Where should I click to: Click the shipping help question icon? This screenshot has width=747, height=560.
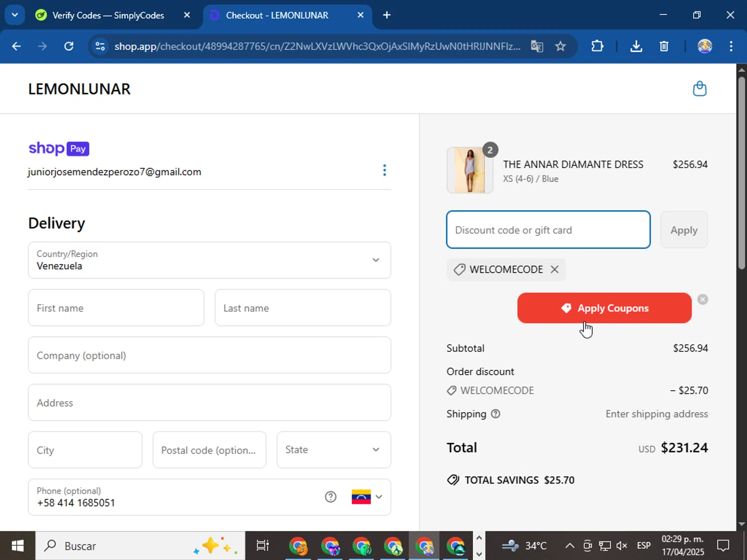pos(496,414)
